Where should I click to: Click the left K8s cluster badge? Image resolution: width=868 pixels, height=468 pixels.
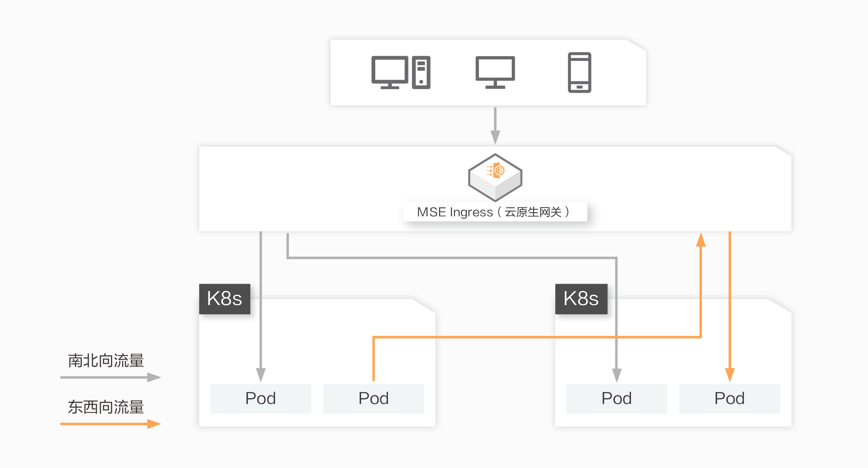coord(224,299)
